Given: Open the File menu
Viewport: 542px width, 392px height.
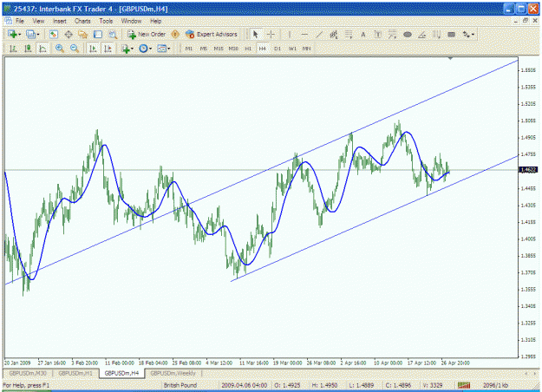Looking at the screenshot, I should pos(20,21).
